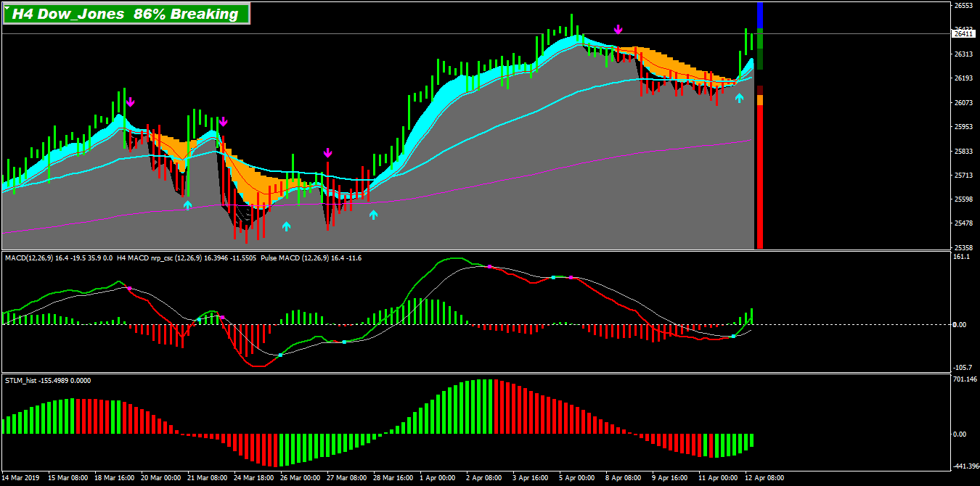Click the small triangle beside the H4 Dow_Jones title
The height and width of the screenshot is (486, 980).
tap(7, 7)
